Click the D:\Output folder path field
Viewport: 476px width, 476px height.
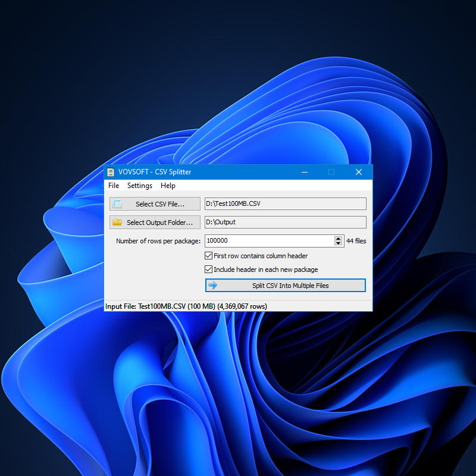click(285, 222)
